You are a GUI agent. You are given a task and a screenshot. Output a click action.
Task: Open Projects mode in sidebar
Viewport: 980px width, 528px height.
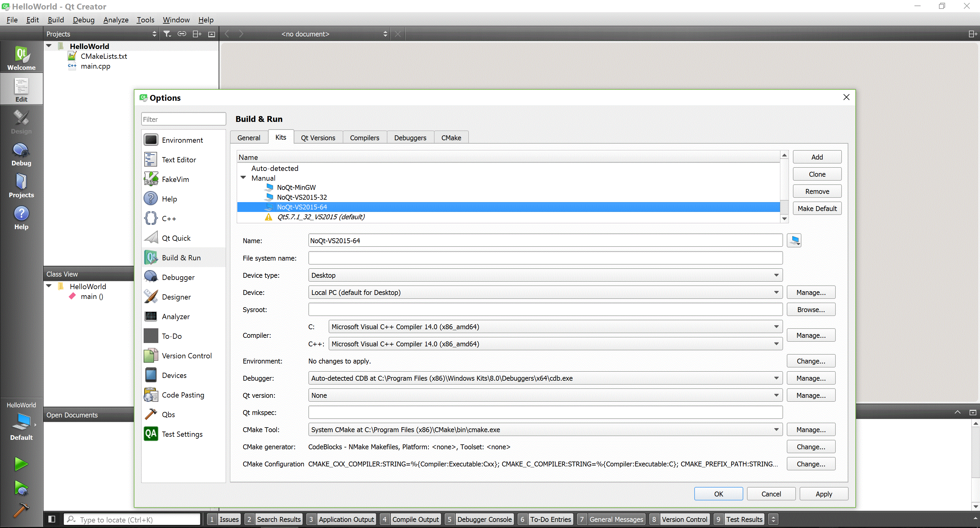[21, 186]
